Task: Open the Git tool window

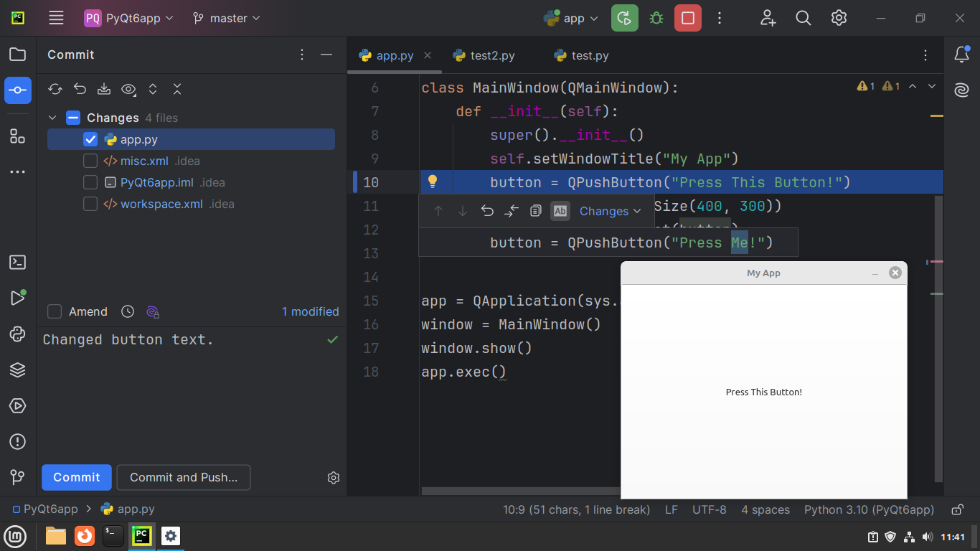Action: pyautogui.click(x=18, y=477)
